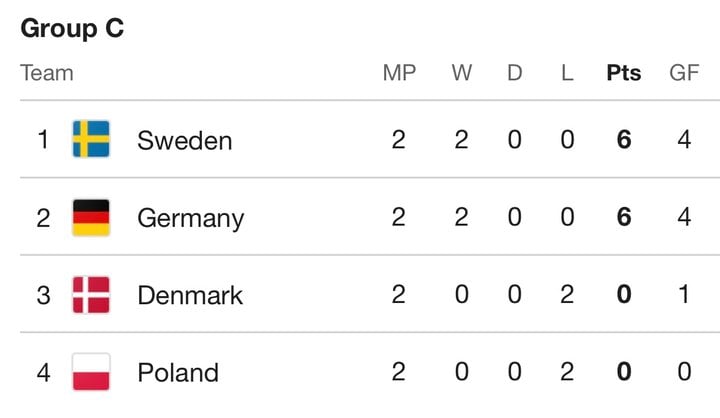Click the Group C heading
Image resolution: width=720 pixels, height=418 pixels.
[x=73, y=28]
